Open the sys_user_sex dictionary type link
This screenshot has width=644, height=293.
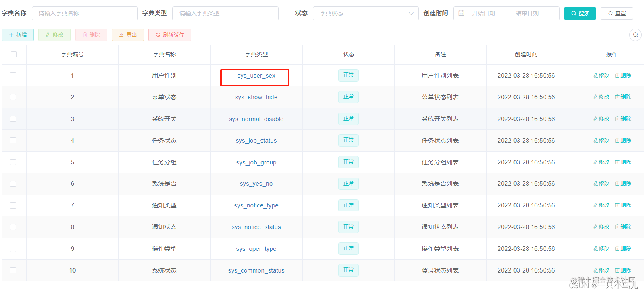256,76
